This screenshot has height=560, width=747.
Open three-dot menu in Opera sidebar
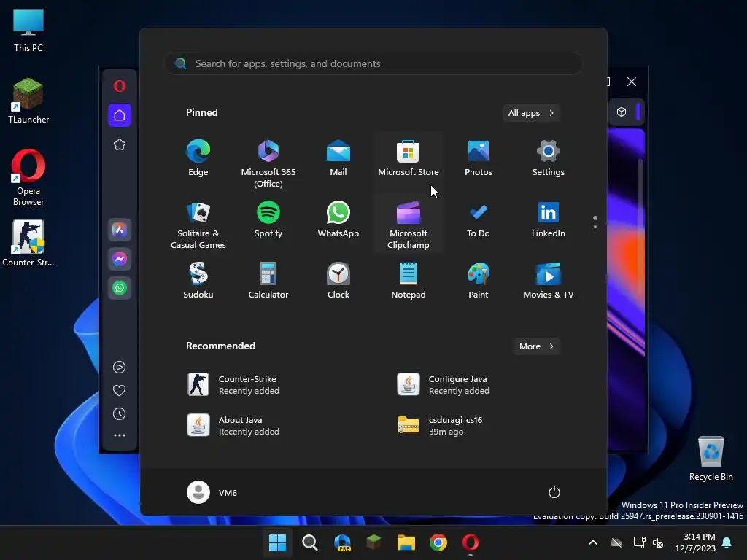click(x=119, y=435)
